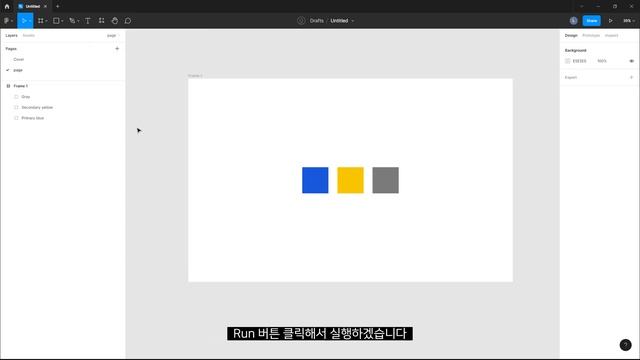
Task: Collapse the pages list via page dropdown
Action: (x=113, y=36)
